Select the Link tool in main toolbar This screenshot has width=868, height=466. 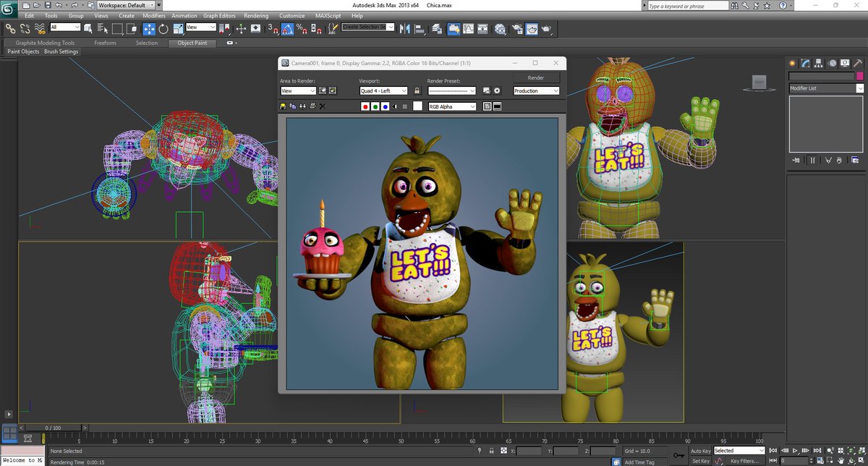coord(10,28)
